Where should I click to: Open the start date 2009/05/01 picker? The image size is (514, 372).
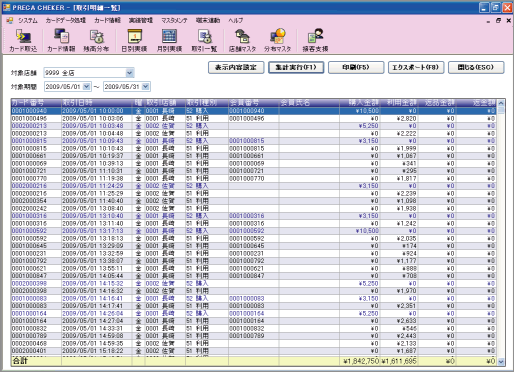[87, 87]
